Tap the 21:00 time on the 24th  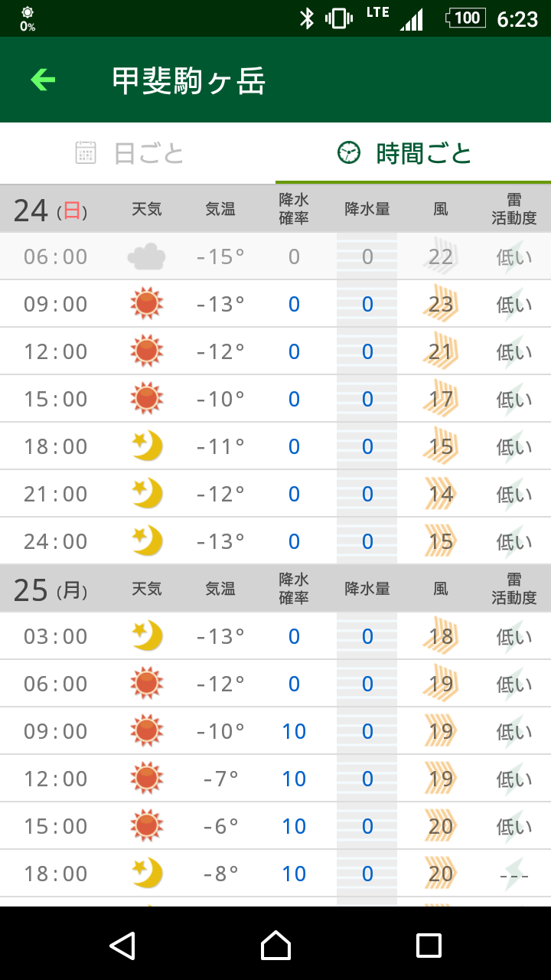tap(56, 494)
